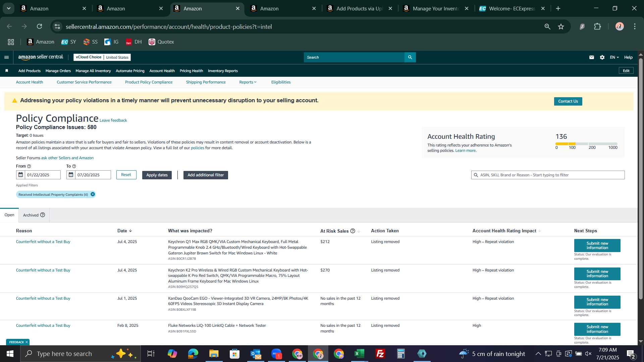Viewport: 644px width, 362px height.
Task: Click Apply dates button
Action: (x=157, y=175)
